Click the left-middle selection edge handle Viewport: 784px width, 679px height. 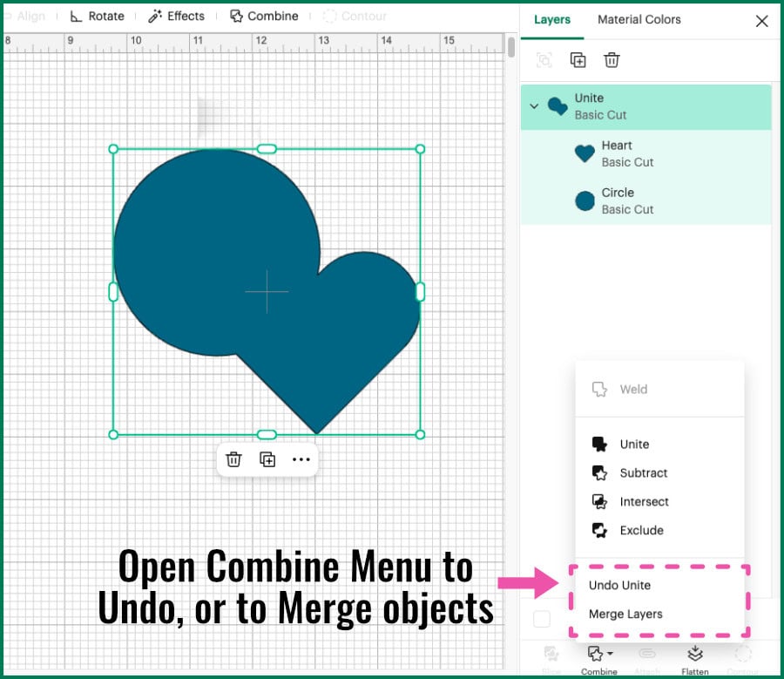(113, 292)
